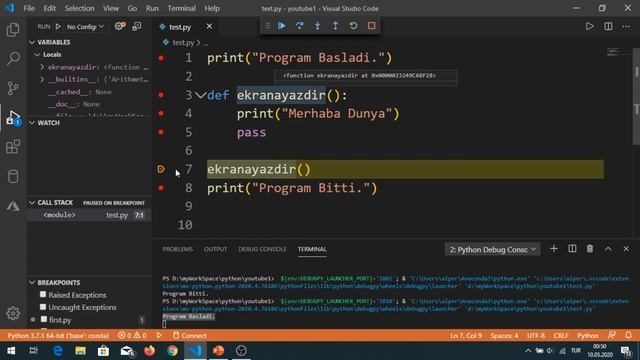Click the UTF-8 encoding indicator
Screen dimensions: 640x360
[x=536, y=336]
